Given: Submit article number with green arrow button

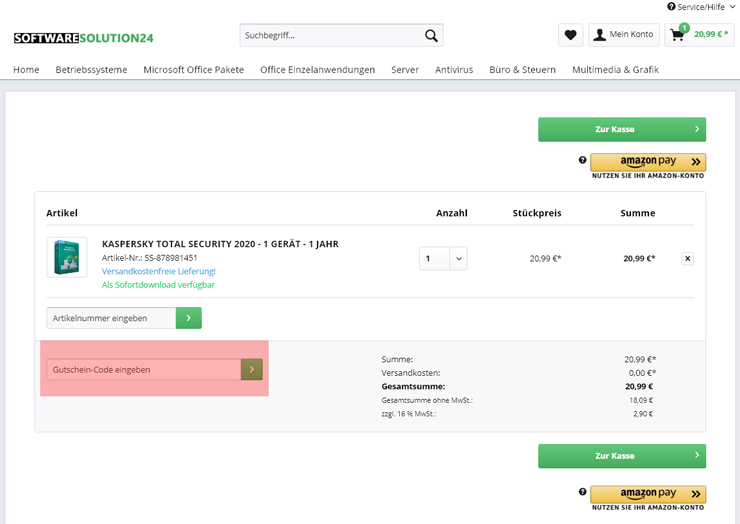Looking at the screenshot, I should (x=189, y=318).
